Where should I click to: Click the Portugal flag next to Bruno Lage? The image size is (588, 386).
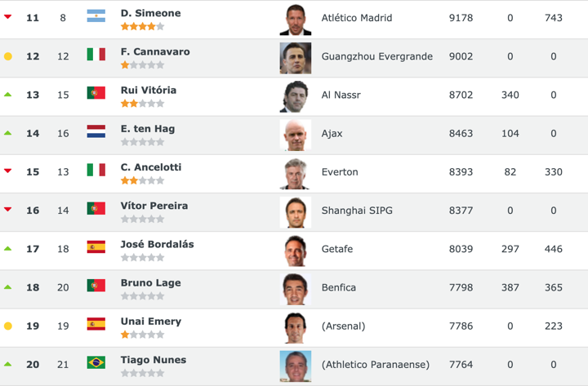(x=96, y=286)
